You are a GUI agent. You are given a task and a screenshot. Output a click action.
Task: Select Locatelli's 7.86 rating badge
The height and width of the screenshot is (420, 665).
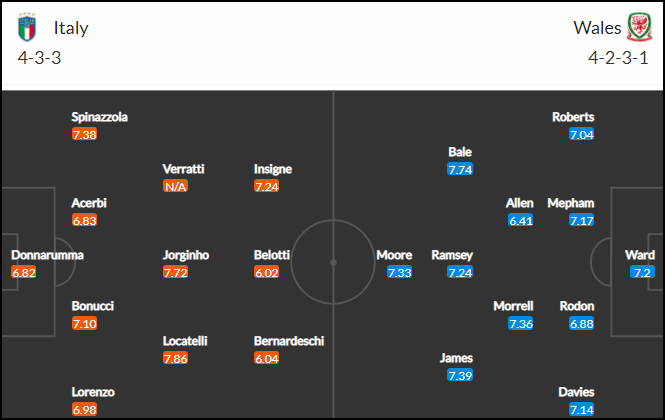click(x=175, y=358)
